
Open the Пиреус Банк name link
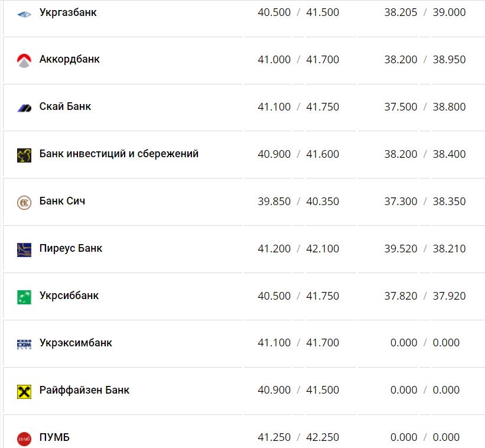point(71,249)
